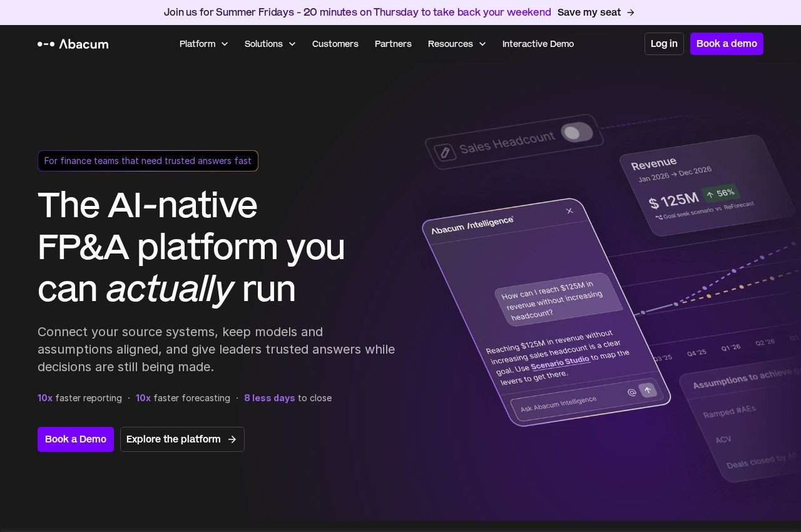Click '8 less days' stat text
The width and height of the screenshot is (801, 532).
[269, 398]
